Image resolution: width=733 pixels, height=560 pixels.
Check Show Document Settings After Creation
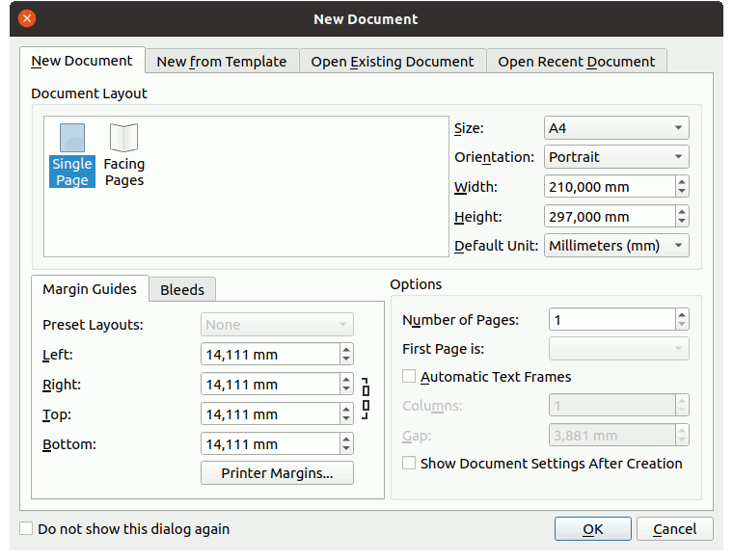tap(409, 463)
